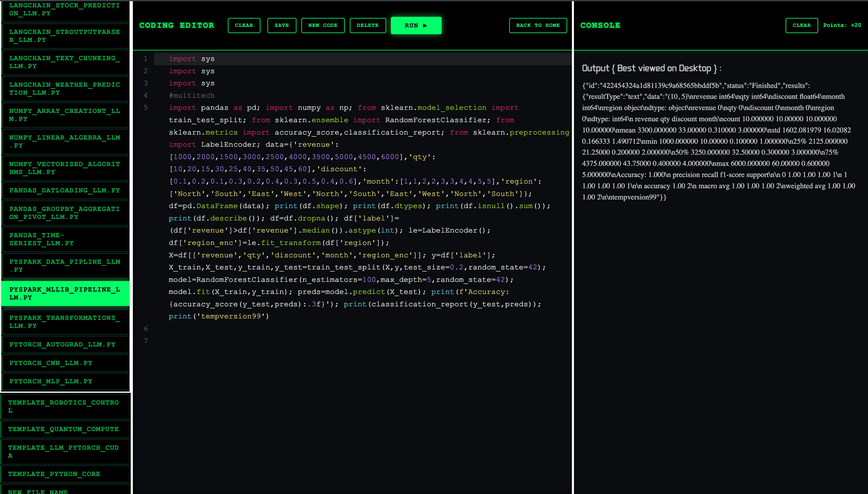Open PYSPARK_DATA_PIPLINE_LLM.PY

point(66,266)
